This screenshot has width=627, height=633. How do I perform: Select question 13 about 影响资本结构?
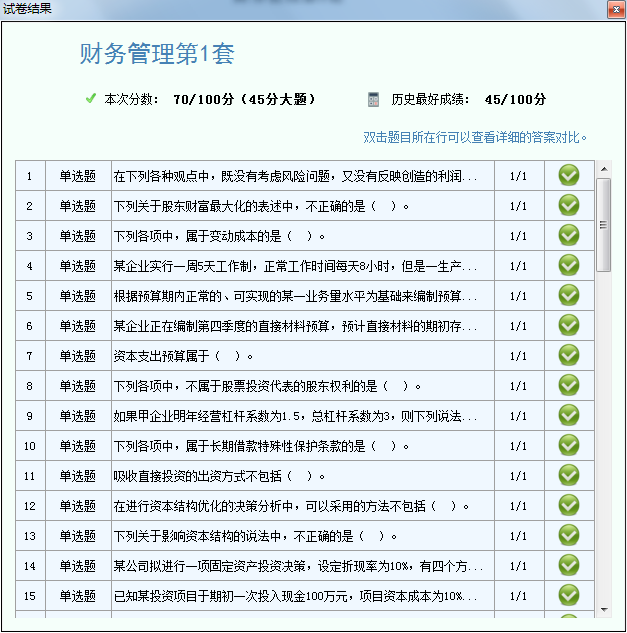303,536
